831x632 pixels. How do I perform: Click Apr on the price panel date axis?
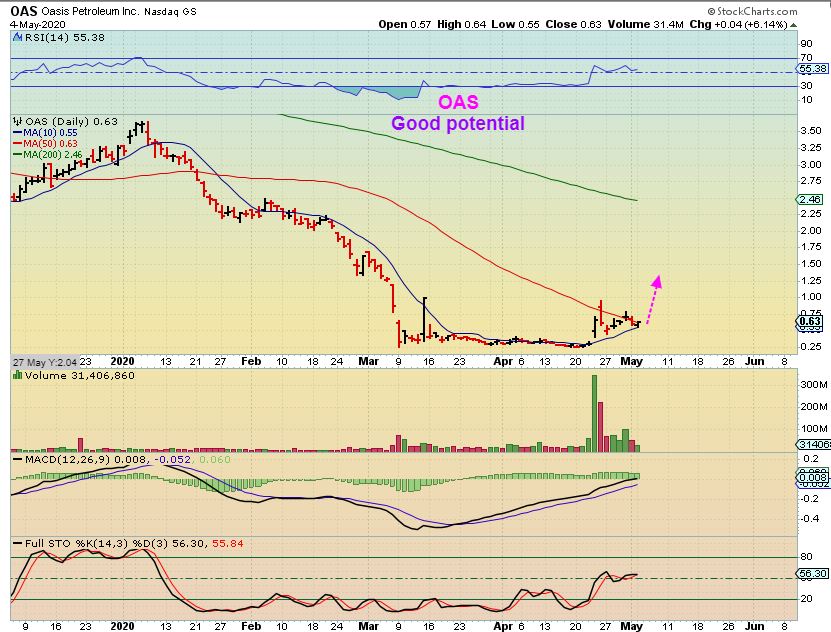point(503,361)
